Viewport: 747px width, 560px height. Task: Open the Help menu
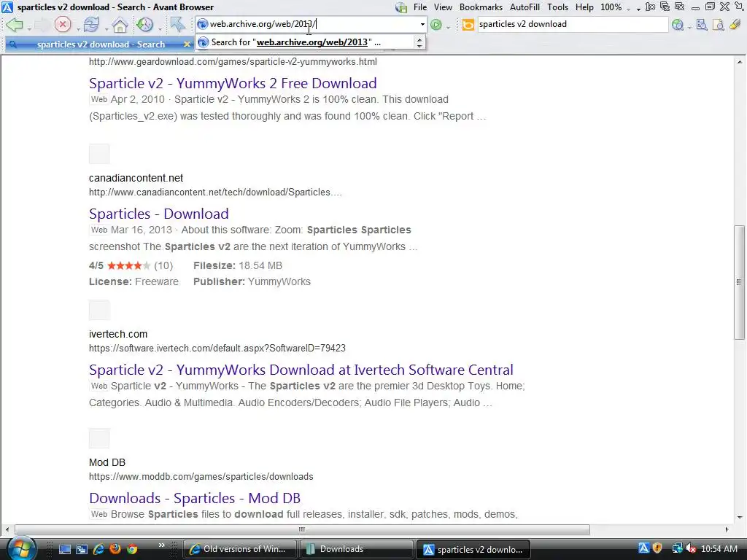[x=584, y=7]
